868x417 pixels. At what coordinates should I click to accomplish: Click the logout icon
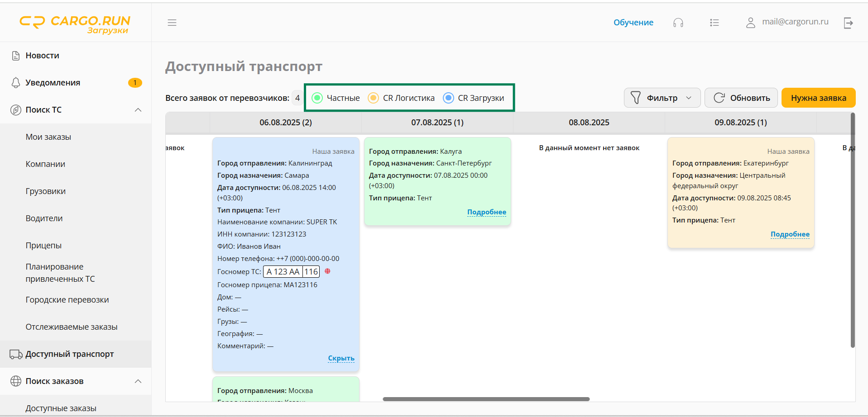click(x=848, y=23)
